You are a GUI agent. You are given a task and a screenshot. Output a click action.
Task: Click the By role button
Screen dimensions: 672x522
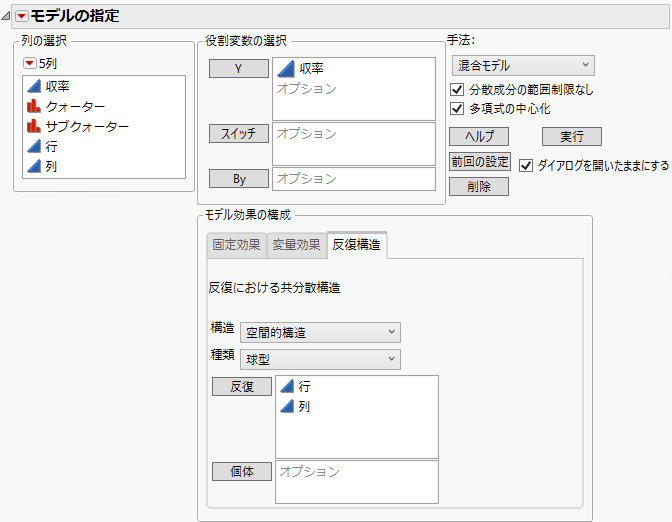(x=239, y=179)
